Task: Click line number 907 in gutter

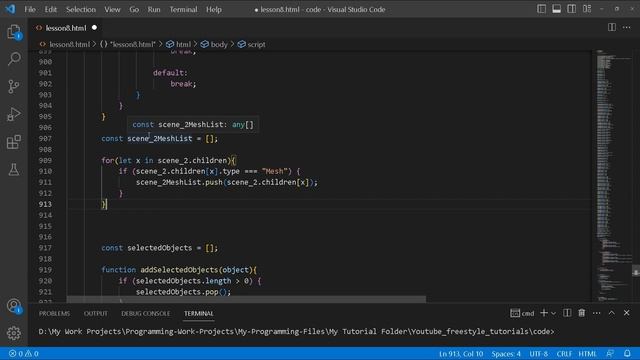Action: point(45,138)
